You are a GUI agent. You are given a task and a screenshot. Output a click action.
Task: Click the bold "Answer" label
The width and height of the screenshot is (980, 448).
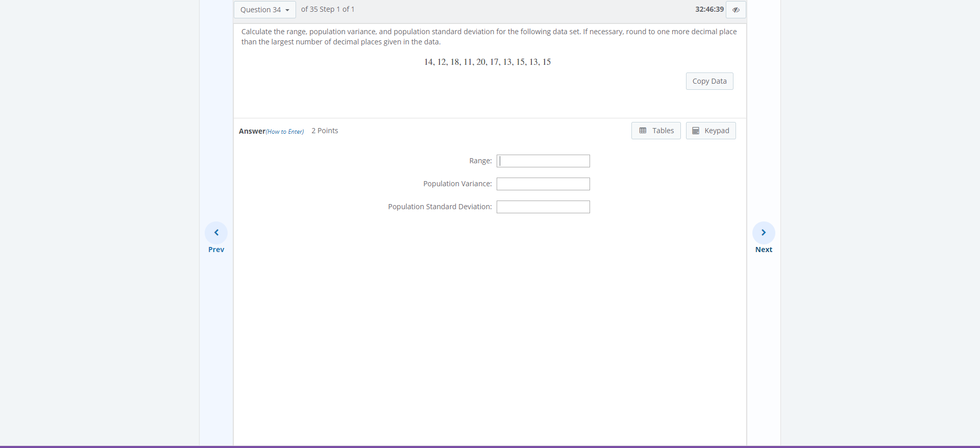[252, 131]
